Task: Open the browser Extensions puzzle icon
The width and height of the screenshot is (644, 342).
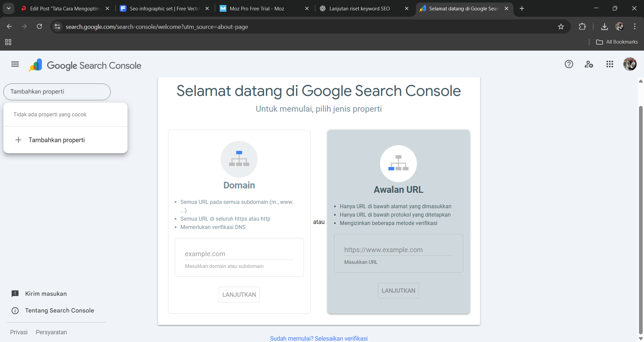Action: pyautogui.click(x=582, y=26)
